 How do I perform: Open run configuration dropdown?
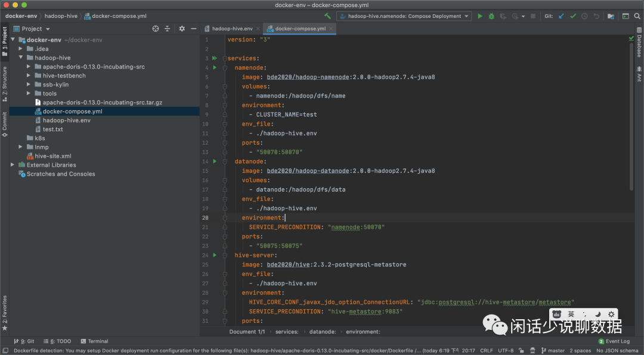(404, 16)
